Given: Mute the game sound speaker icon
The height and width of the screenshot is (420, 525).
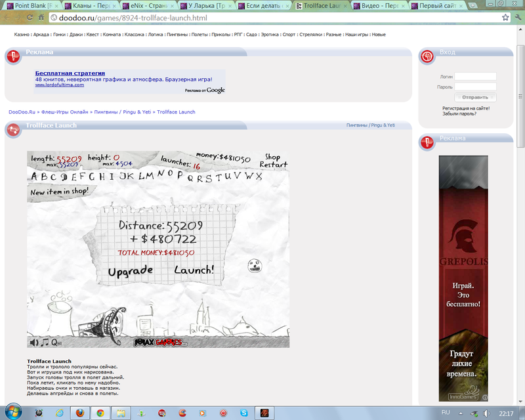Looking at the screenshot, I should tap(34, 343).
